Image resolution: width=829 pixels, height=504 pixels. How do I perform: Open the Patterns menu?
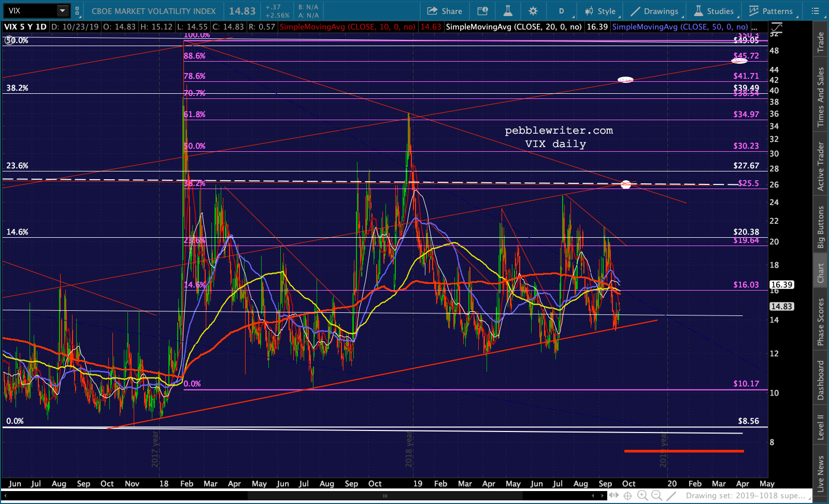click(770, 11)
